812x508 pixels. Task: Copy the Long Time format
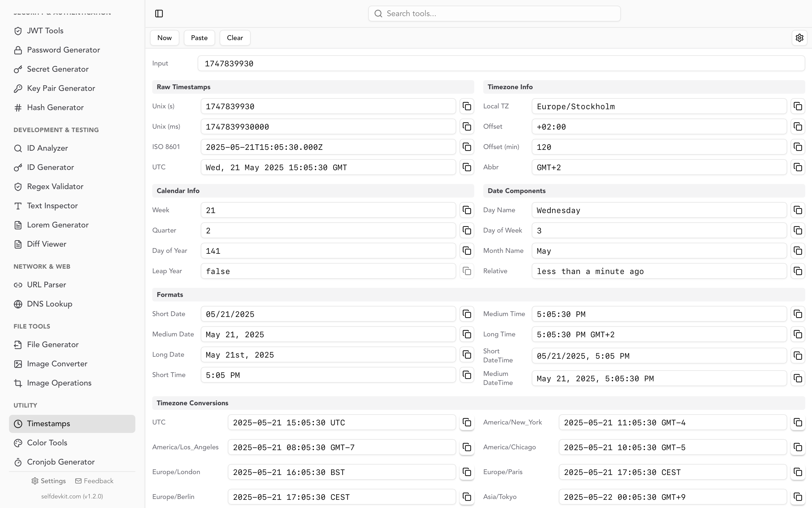click(798, 334)
